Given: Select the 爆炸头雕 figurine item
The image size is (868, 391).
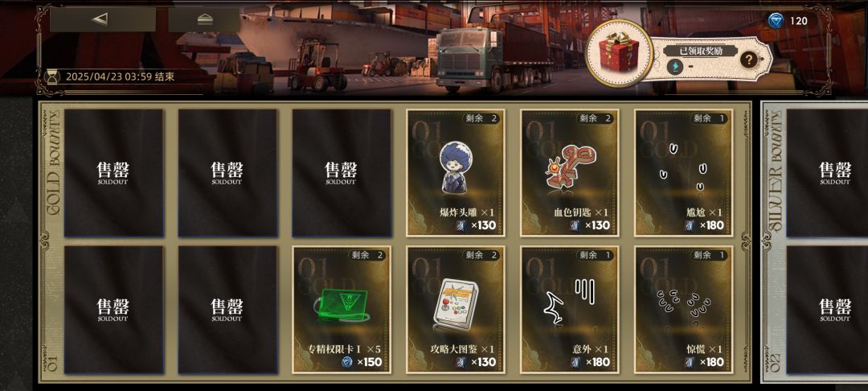Looking at the screenshot, I should (x=455, y=173).
